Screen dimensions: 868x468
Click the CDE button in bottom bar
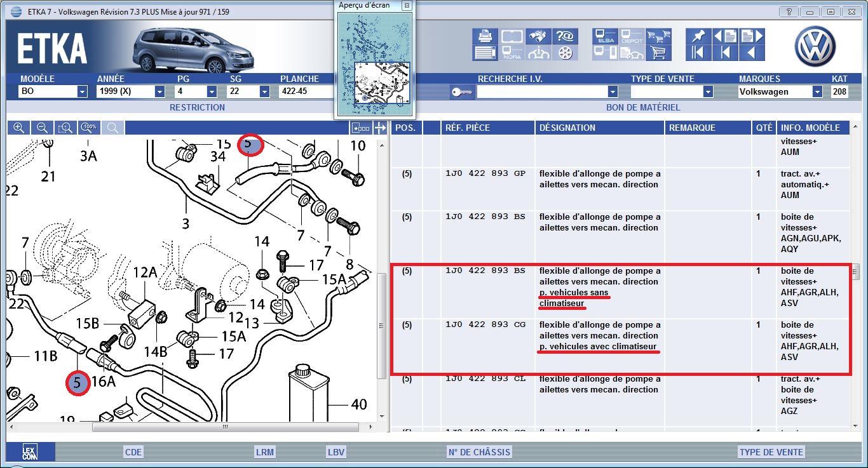point(133,452)
